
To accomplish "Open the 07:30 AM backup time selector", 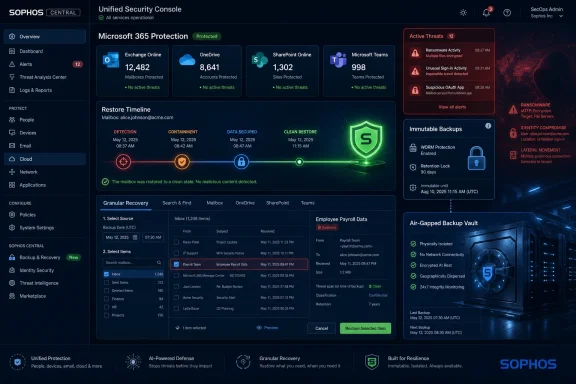I will [x=153, y=237].
